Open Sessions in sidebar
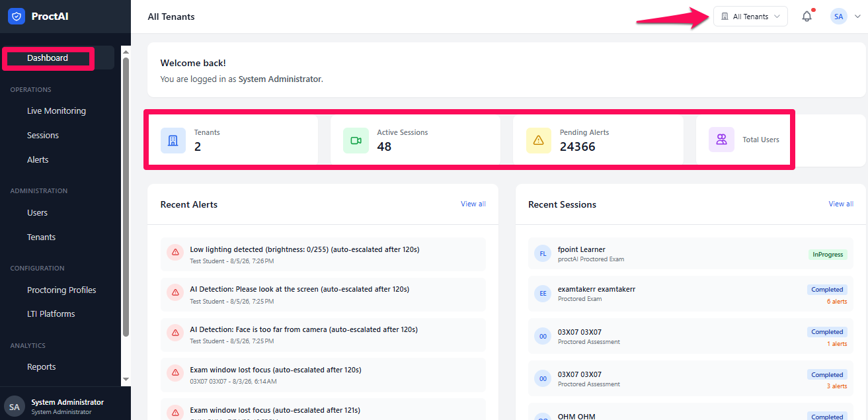 point(43,136)
